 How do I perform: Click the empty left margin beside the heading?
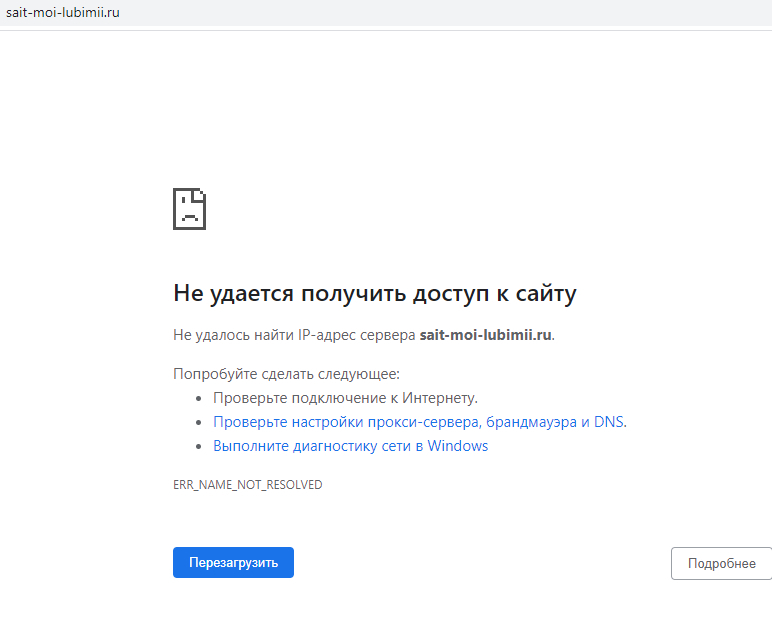[80, 293]
